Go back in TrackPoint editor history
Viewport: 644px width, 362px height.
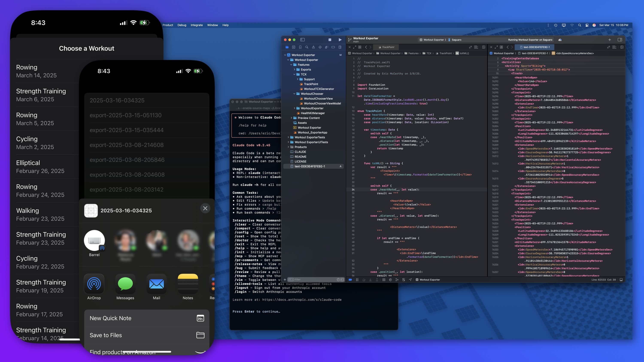(366, 47)
